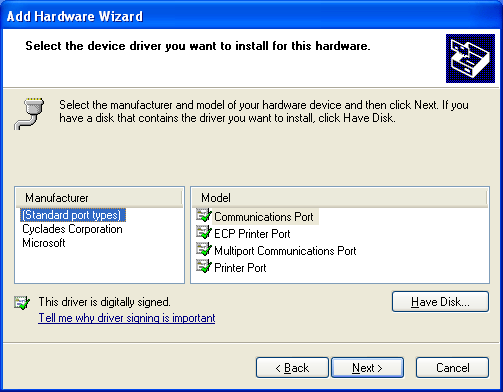The width and height of the screenshot is (503, 392).
Task: Select ECP Printer Port model
Action: tap(252, 234)
